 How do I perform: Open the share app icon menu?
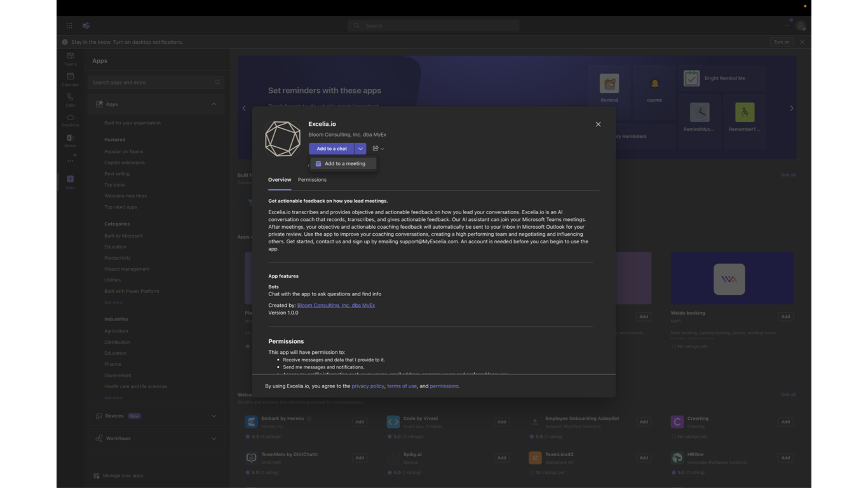[x=378, y=149]
